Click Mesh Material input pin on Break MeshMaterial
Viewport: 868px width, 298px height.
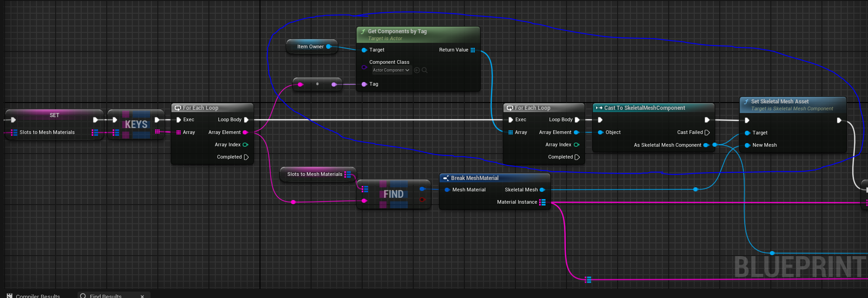point(447,190)
